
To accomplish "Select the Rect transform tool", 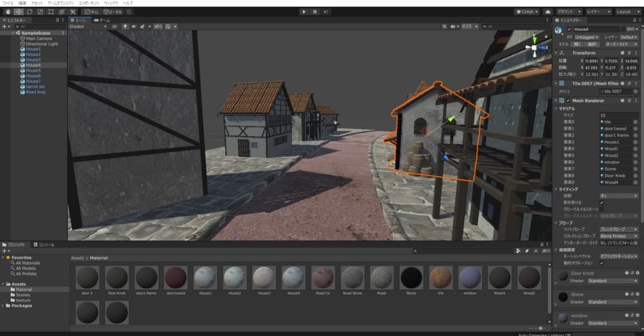I will [51, 12].
